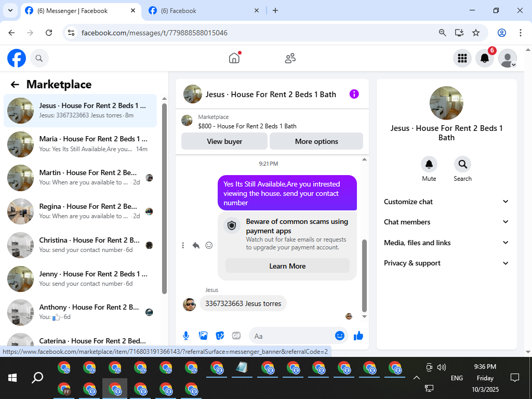Choose a sticker icon
Viewport: 532px width, 399px height.
tap(220, 336)
